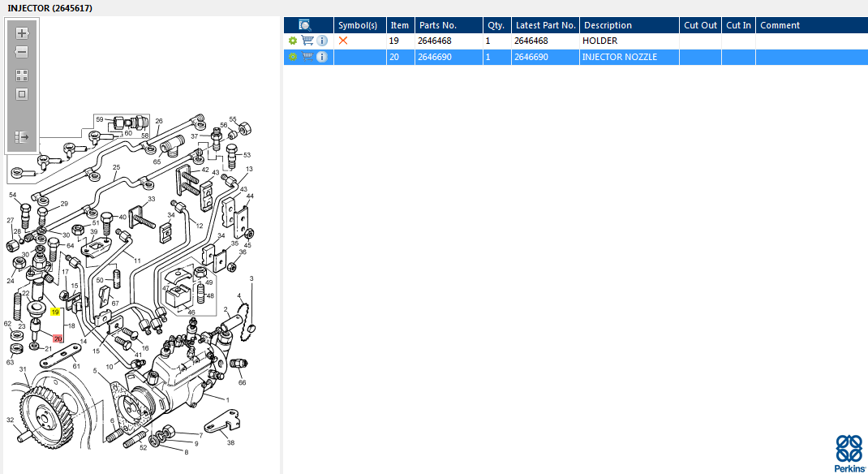
Task: View info for INJECTOR NOZZLE row
Action: (322, 57)
